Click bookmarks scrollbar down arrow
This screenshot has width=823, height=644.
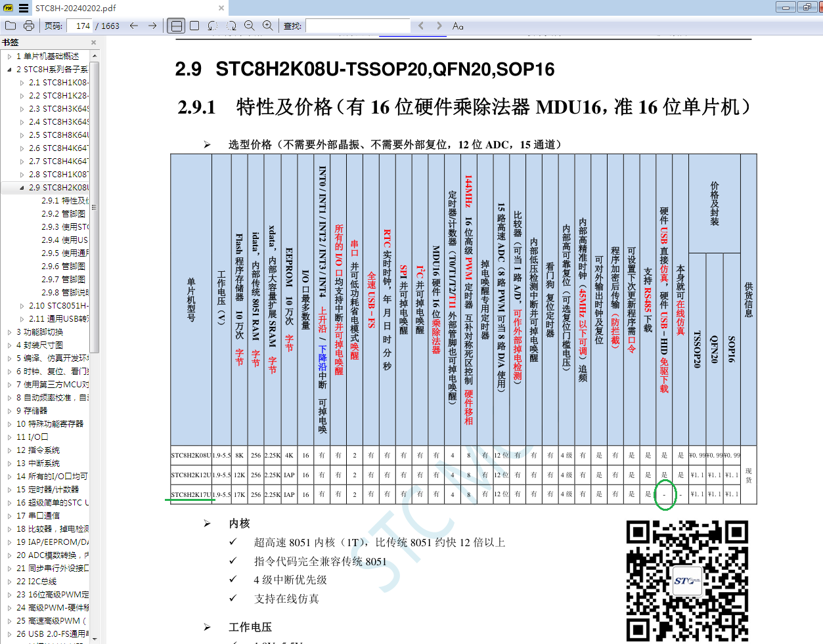[95, 638]
